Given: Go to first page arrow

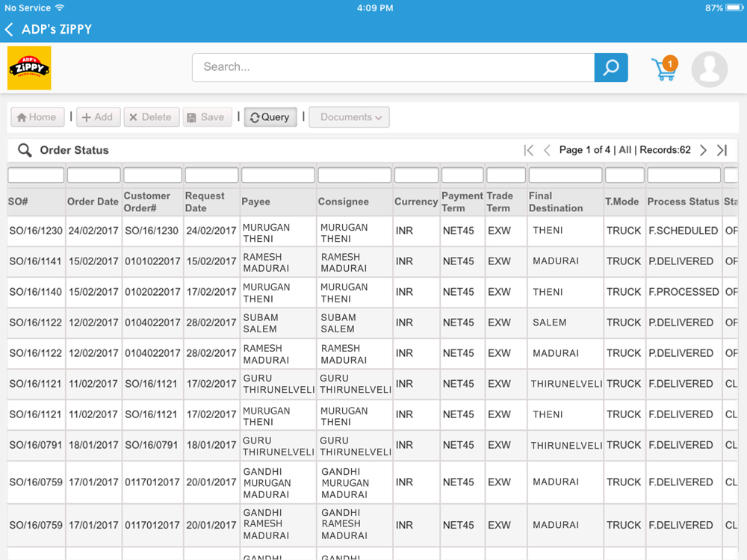Looking at the screenshot, I should click(x=528, y=151).
